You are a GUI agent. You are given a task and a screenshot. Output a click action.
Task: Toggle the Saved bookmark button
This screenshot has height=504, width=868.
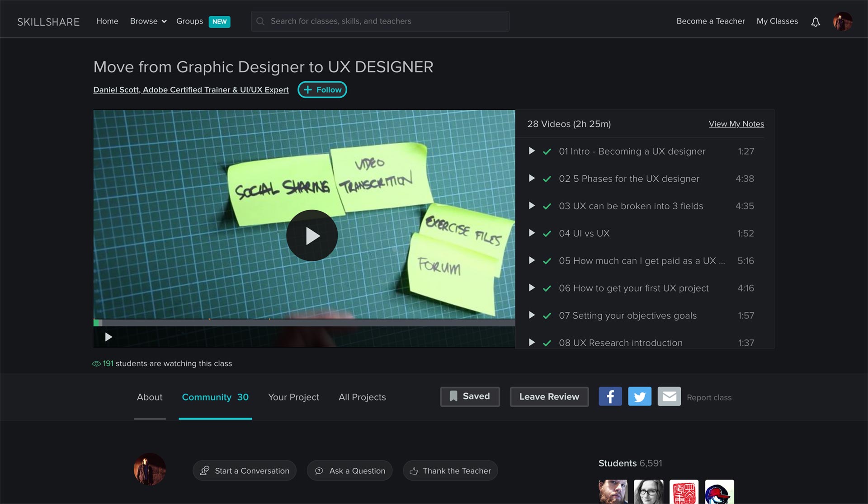tap(470, 396)
